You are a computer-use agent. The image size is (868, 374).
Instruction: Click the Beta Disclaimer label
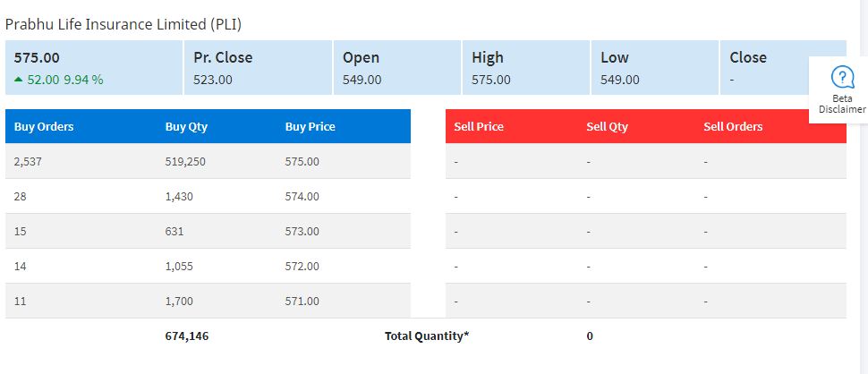coord(842,104)
